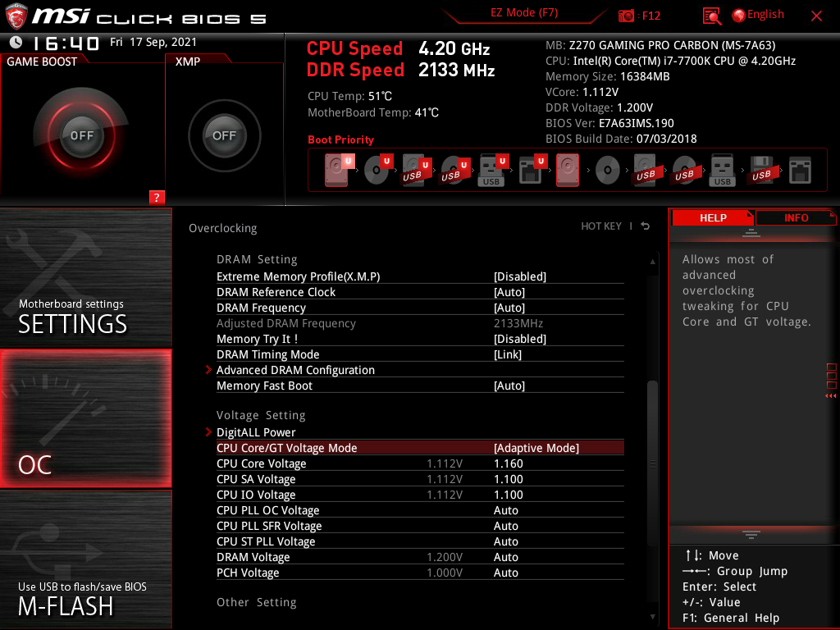Open DRAM Reference Clock options
Viewport: 840px width, 630px height.
[x=420, y=292]
